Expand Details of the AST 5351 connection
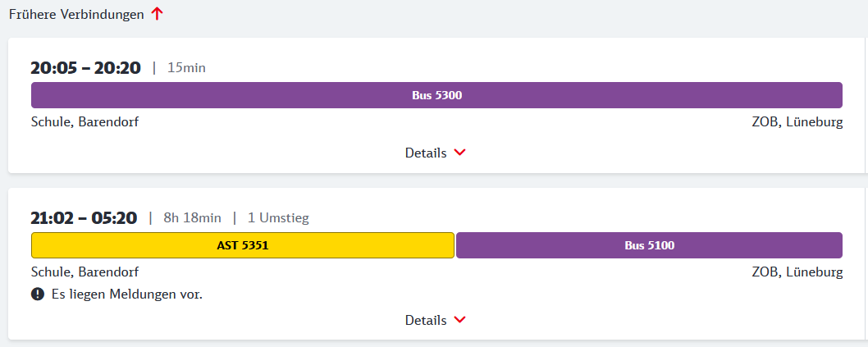This screenshot has width=868, height=347. pos(426,320)
